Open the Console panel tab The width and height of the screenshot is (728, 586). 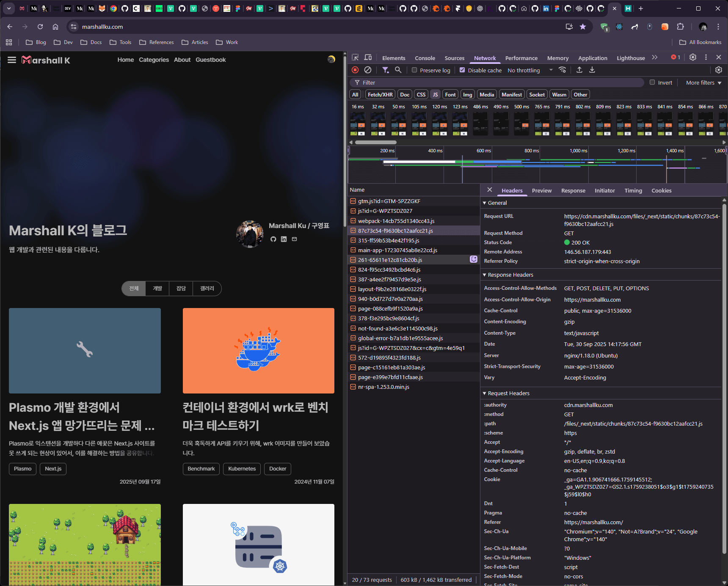click(425, 58)
